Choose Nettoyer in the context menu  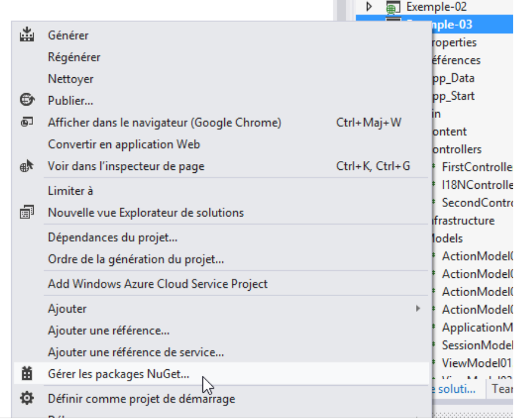[70, 79]
